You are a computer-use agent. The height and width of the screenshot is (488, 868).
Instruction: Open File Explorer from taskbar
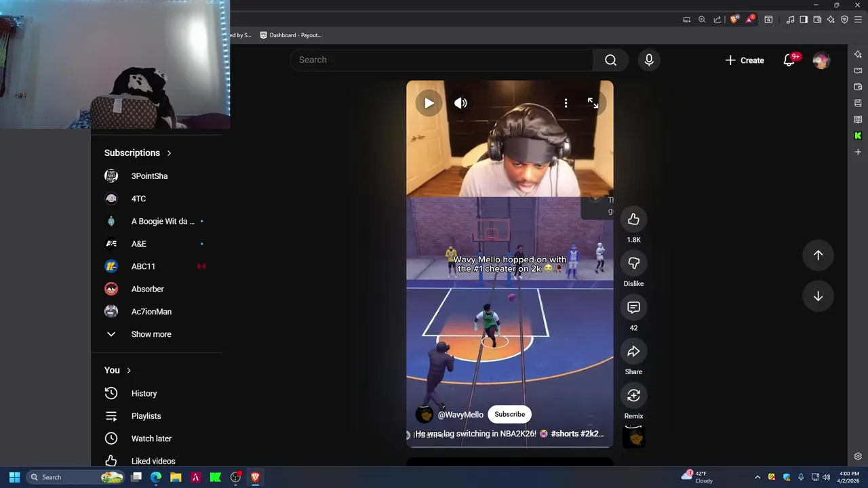click(176, 477)
